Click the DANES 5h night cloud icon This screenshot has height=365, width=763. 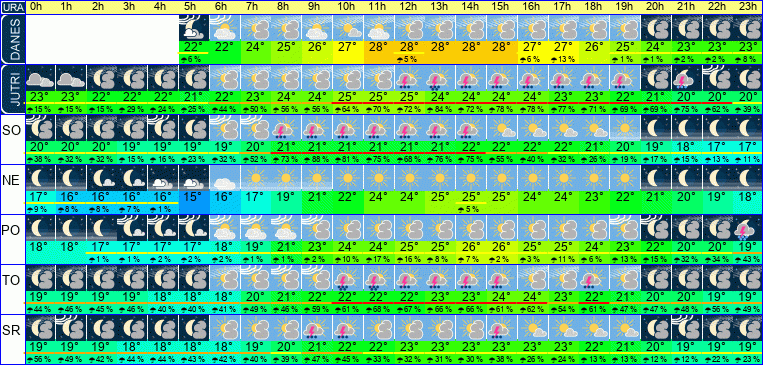click(194, 27)
